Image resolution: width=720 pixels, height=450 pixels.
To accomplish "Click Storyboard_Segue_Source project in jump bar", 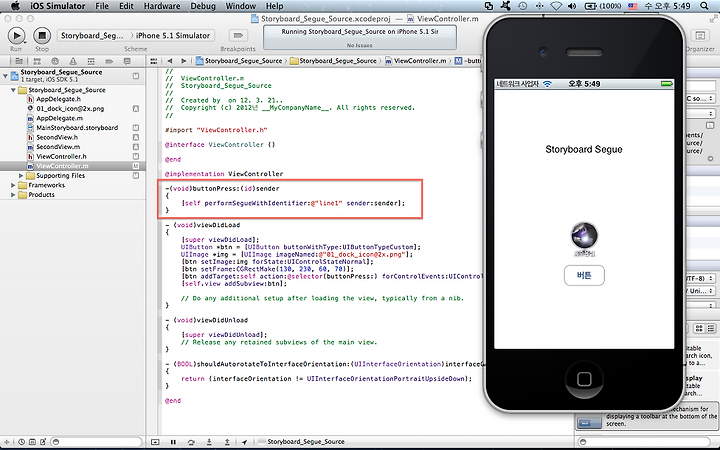I will (239, 61).
